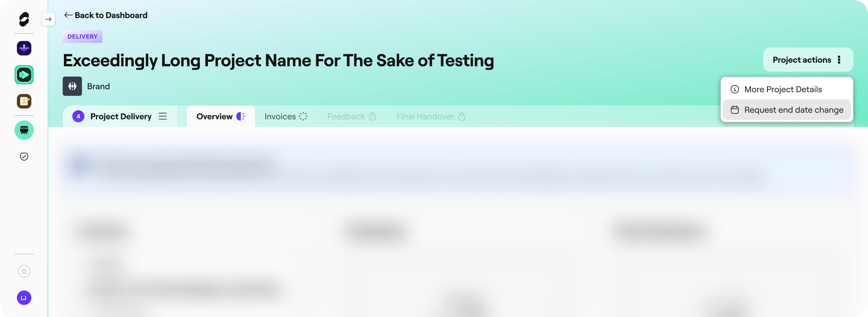Click the notification counter showing 0

24,271
